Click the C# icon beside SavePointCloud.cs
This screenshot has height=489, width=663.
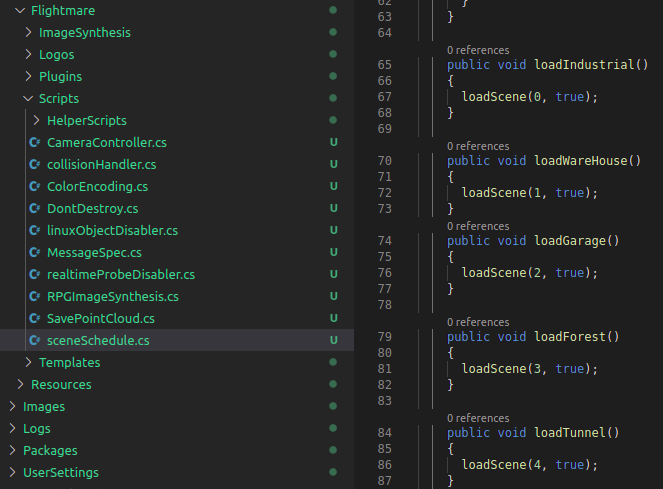(35, 319)
